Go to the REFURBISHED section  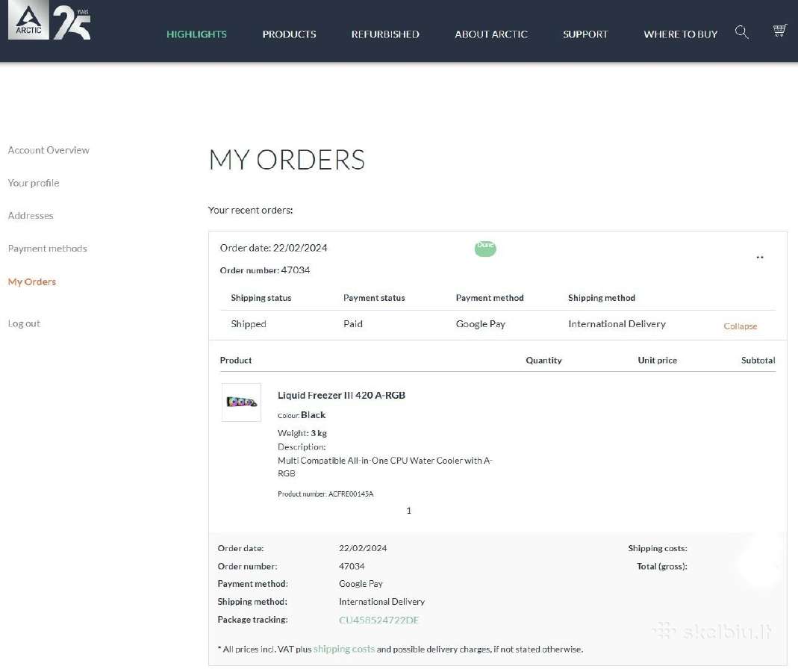[x=385, y=34]
